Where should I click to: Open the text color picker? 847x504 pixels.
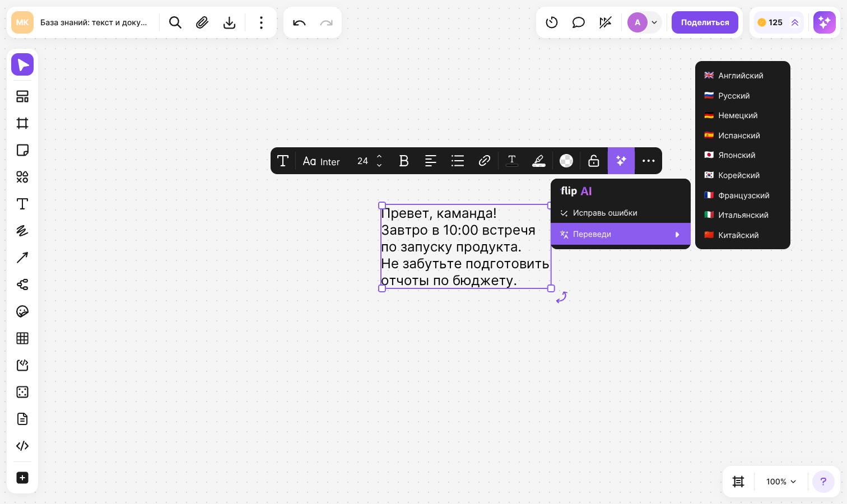(512, 161)
